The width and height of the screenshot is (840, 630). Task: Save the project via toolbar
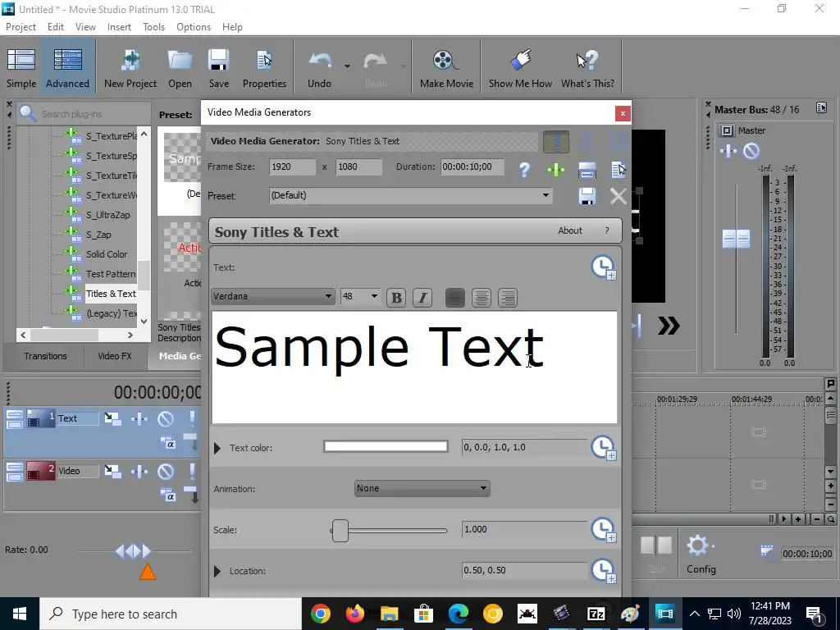pyautogui.click(x=218, y=67)
